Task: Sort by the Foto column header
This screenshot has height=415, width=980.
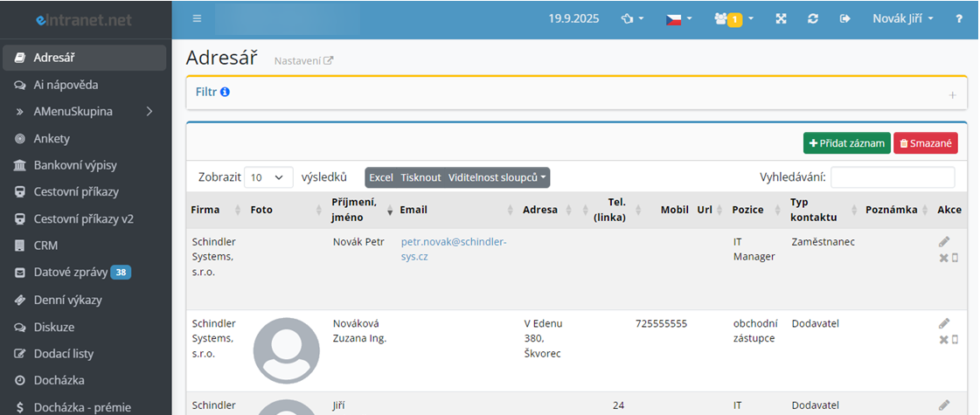Action: (x=286, y=210)
